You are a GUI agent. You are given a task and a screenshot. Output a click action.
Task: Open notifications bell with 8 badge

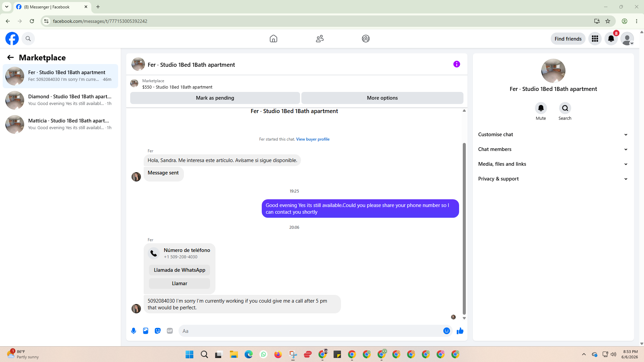click(611, 39)
